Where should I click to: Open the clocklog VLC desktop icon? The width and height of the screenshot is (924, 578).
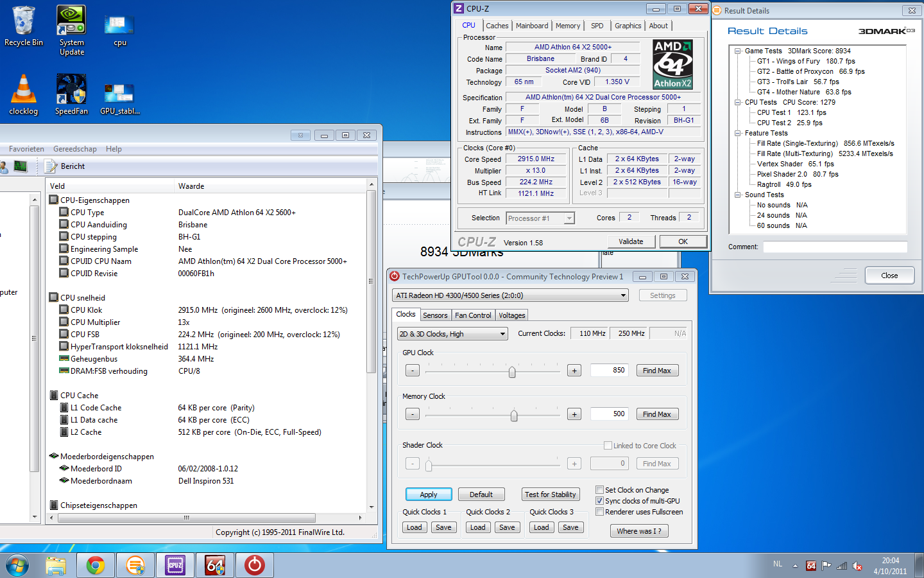[24, 94]
